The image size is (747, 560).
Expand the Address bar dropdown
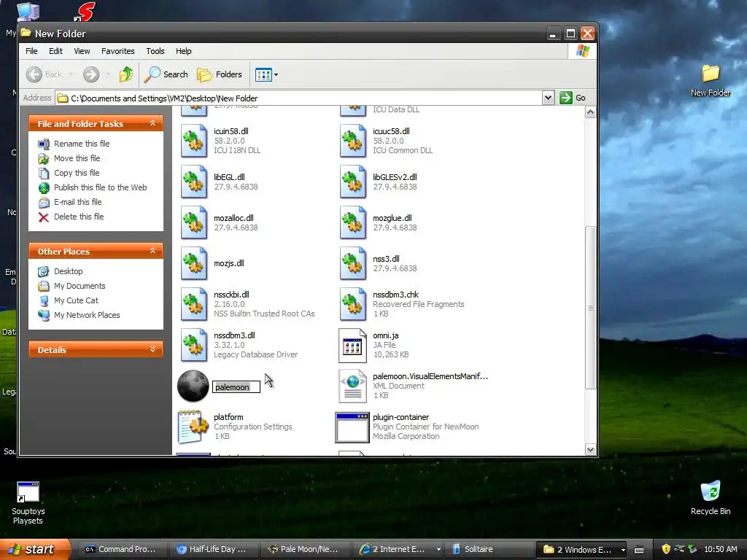pos(548,98)
